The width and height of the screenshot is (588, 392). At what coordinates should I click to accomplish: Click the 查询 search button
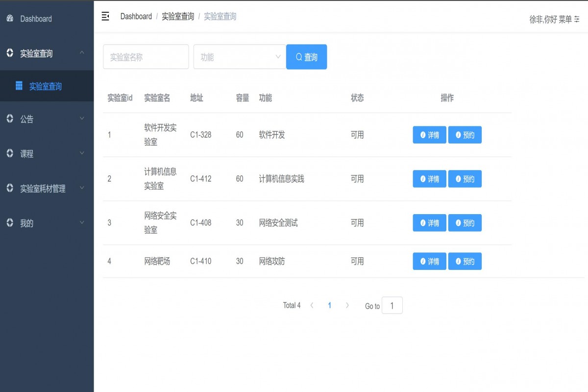pos(306,56)
